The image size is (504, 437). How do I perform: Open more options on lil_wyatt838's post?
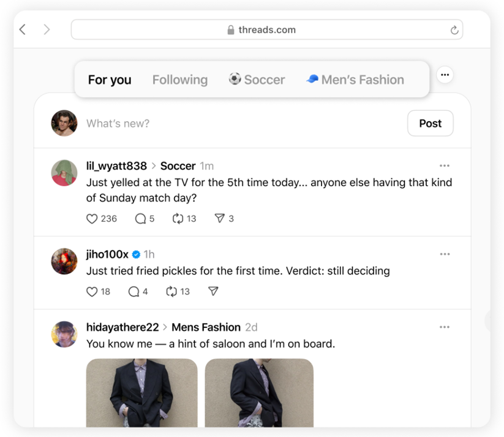[x=445, y=166]
